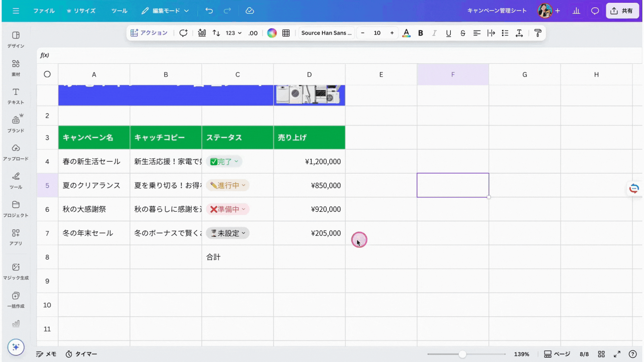Toggle bold formatting
The width and height of the screenshot is (644, 362).
click(x=420, y=33)
